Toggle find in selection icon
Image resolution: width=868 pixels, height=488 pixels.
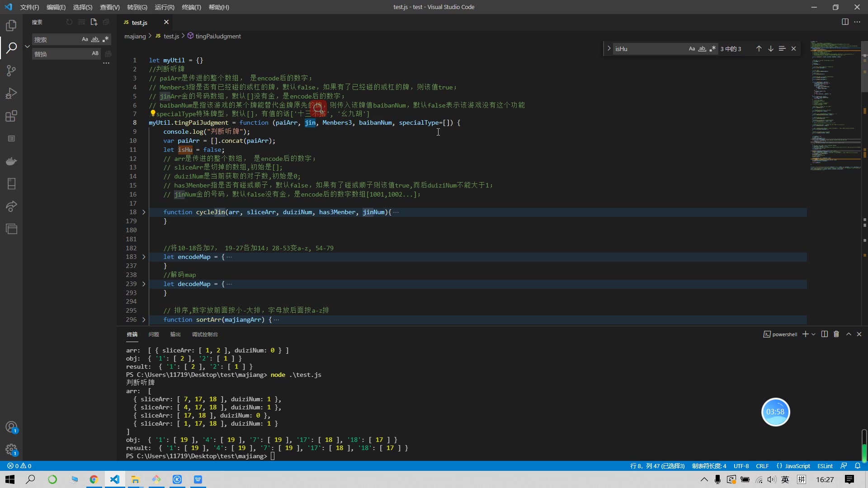tap(782, 49)
